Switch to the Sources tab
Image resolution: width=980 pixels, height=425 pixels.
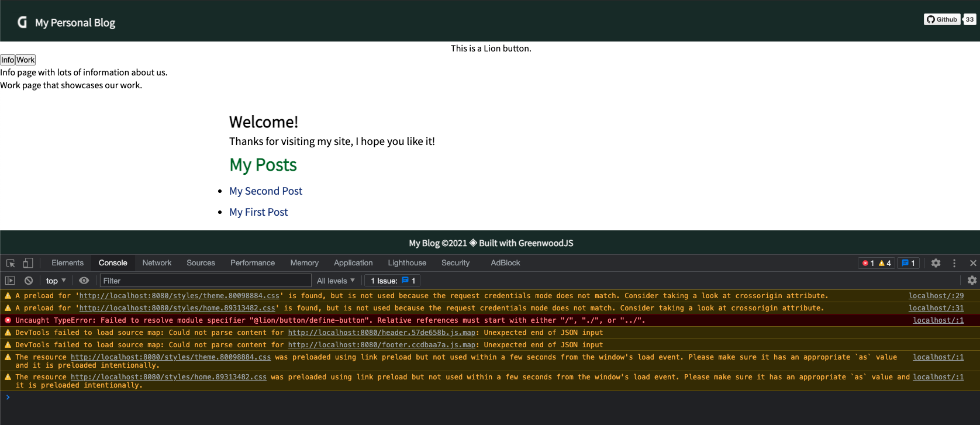click(x=201, y=263)
